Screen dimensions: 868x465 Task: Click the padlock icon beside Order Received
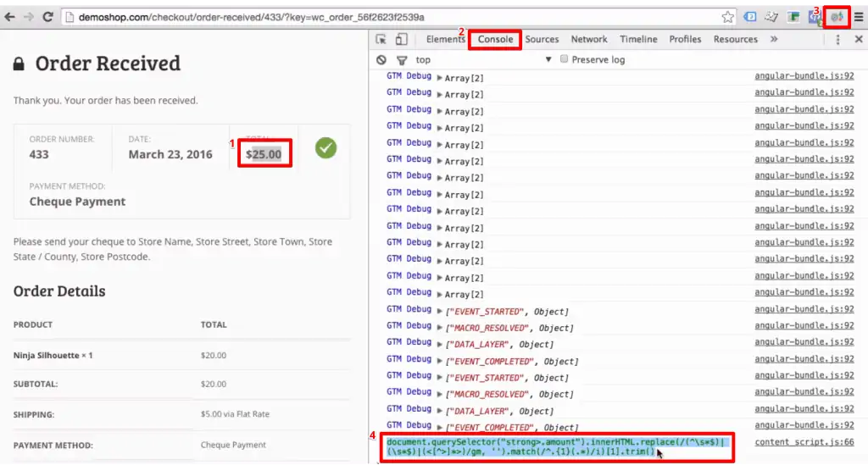click(19, 64)
